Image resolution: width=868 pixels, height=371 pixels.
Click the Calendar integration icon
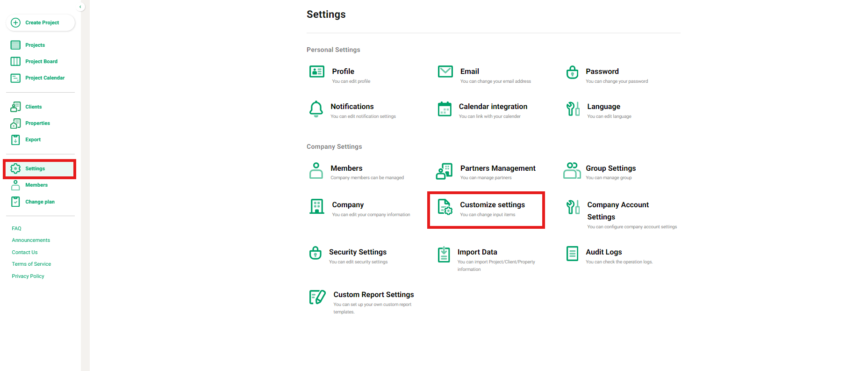445,109
